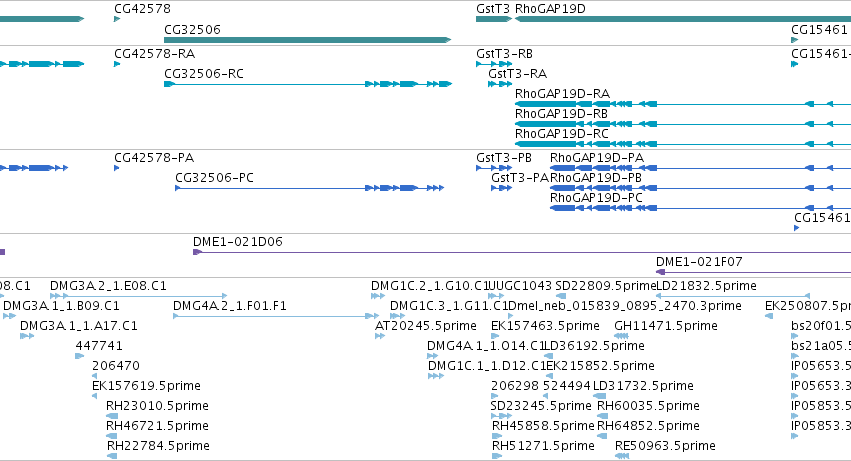Click RhoGAP19D-RC transcript feature
Viewport: 851px width, 461px height.
pyautogui.click(x=683, y=144)
